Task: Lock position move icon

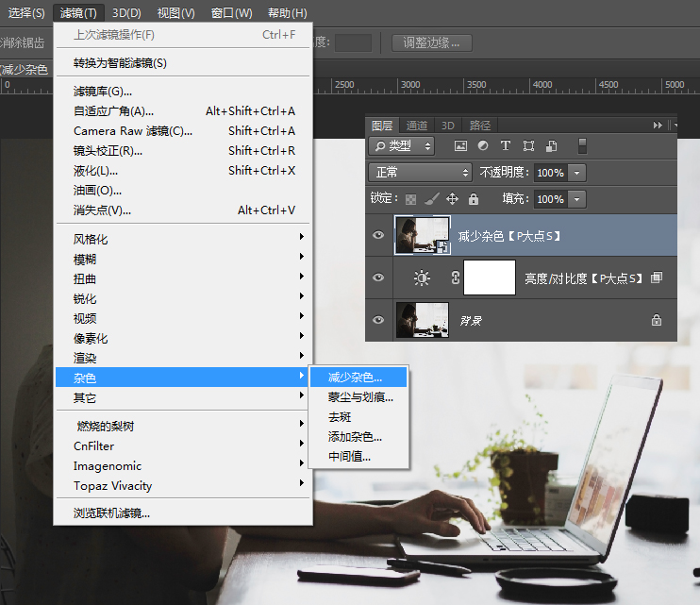Action: tap(452, 199)
